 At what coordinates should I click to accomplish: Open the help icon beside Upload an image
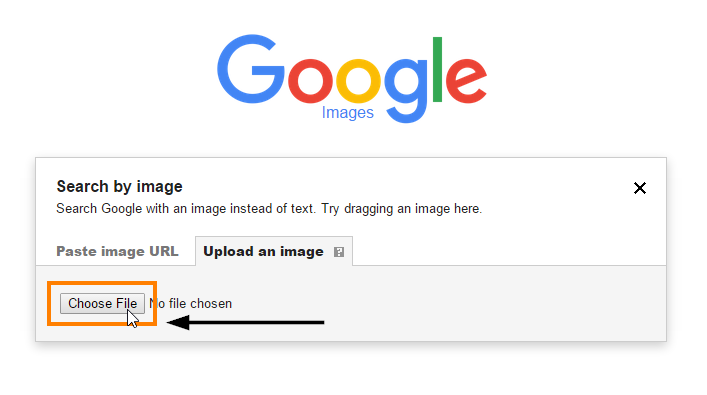tap(339, 252)
